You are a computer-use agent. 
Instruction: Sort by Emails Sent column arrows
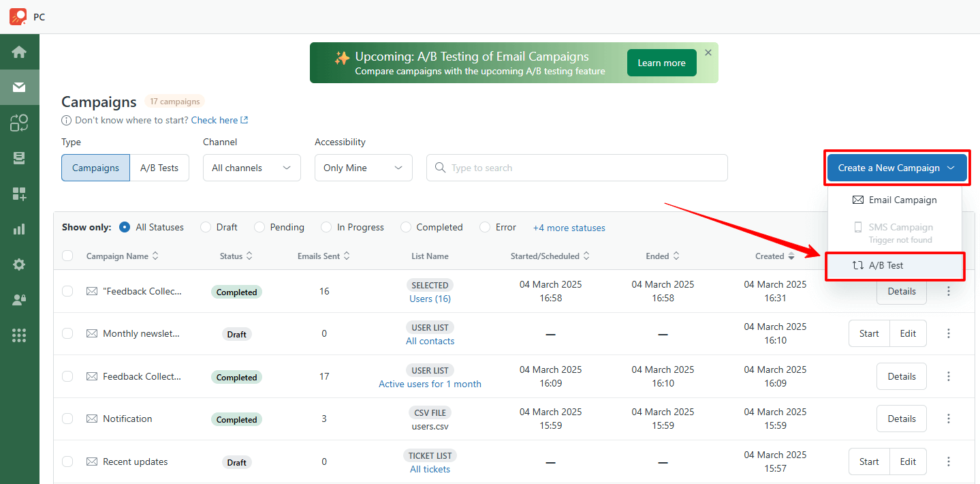point(347,256)
